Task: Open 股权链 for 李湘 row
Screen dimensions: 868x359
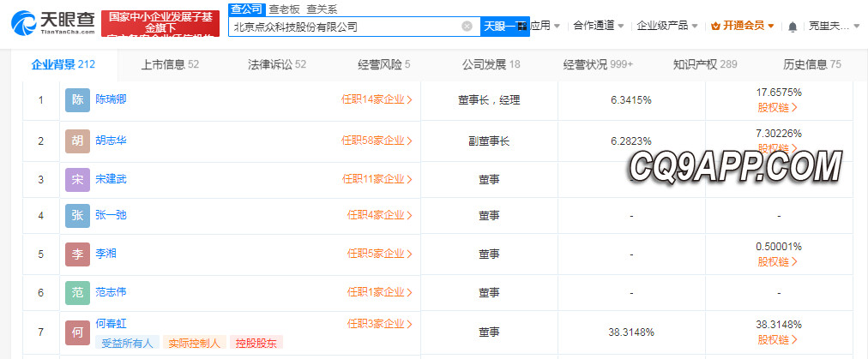Action: point(778,261)
